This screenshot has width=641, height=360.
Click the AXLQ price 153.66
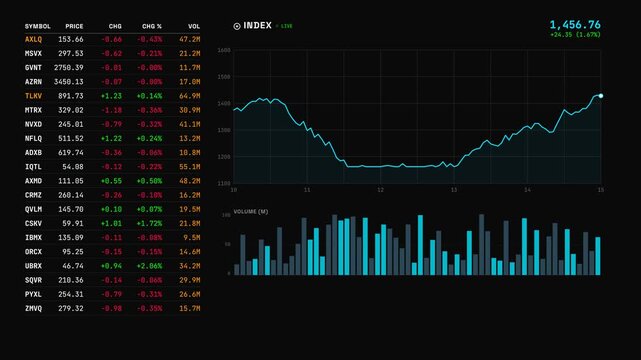click(71, 39)
